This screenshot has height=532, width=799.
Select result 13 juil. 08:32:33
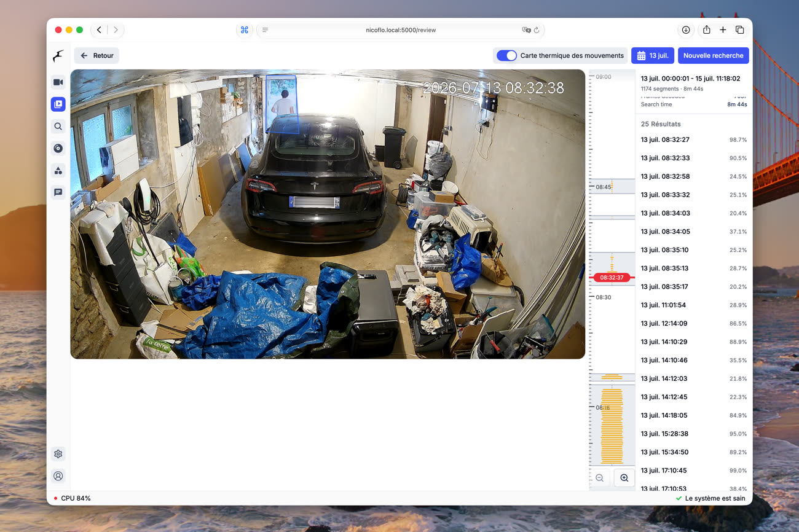693,158
